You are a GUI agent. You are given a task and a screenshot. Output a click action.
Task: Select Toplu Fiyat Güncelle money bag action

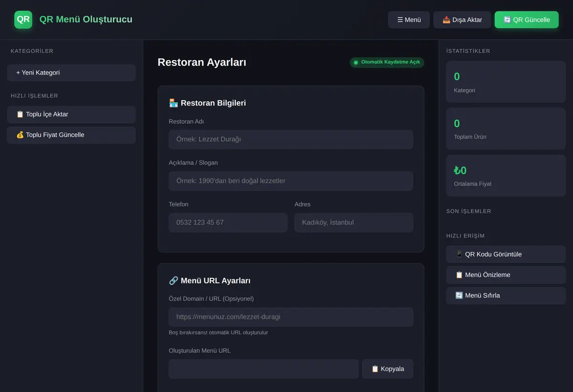72,135
